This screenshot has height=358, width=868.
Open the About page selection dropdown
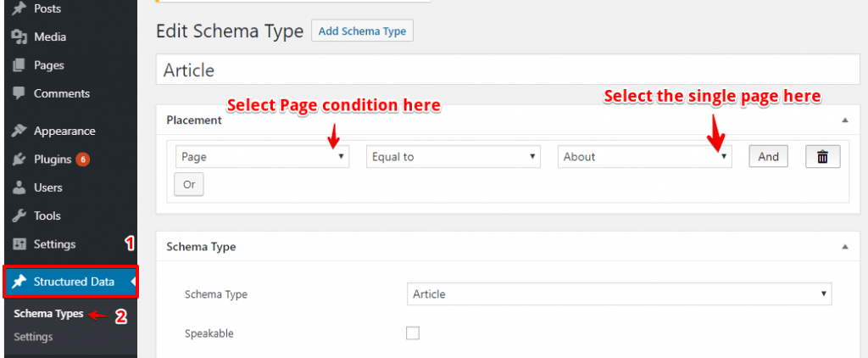(x=645, y=157)
